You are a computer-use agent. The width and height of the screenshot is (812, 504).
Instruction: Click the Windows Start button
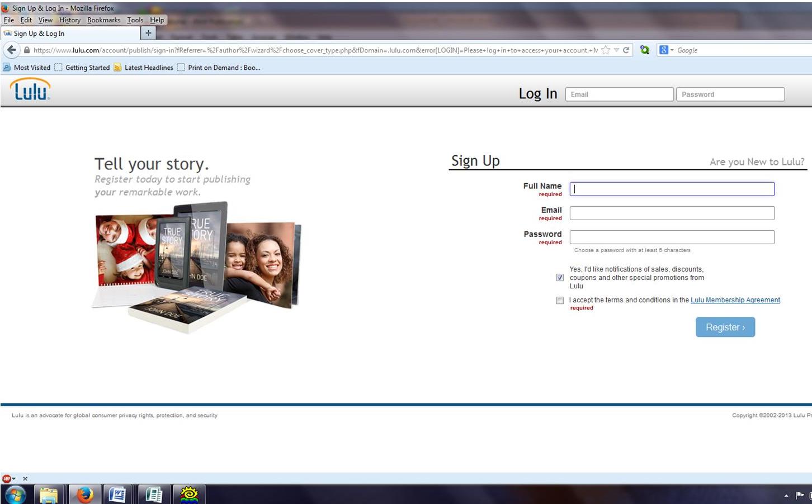tap(15, 495)
